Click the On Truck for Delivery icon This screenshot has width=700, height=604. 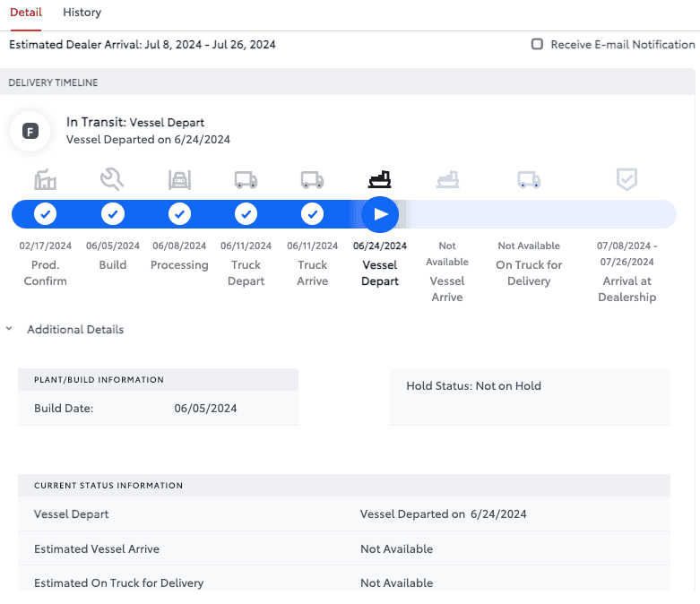[529, 180]
